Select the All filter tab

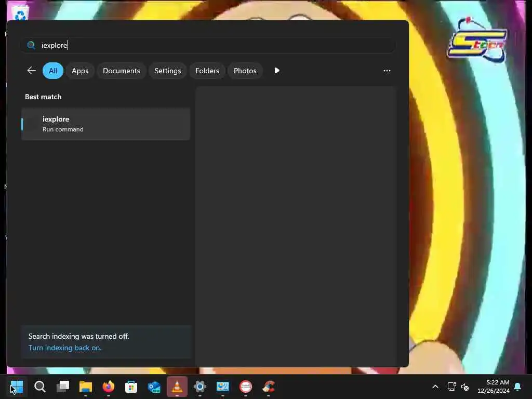tap(53, 71)
